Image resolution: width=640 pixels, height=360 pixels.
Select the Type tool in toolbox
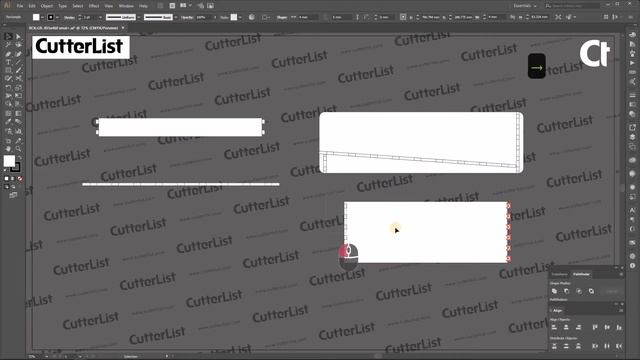8,62
